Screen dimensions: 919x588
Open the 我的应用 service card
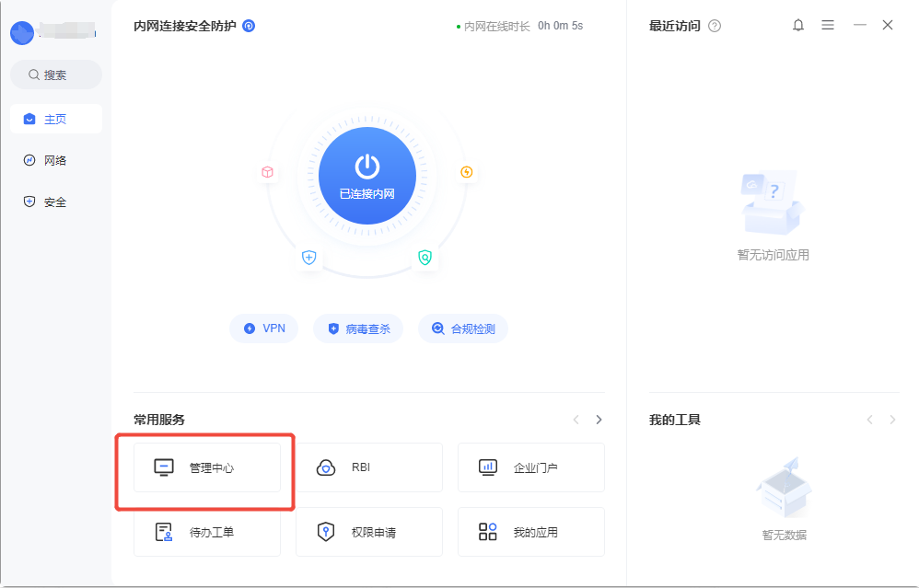coord(531,532)
